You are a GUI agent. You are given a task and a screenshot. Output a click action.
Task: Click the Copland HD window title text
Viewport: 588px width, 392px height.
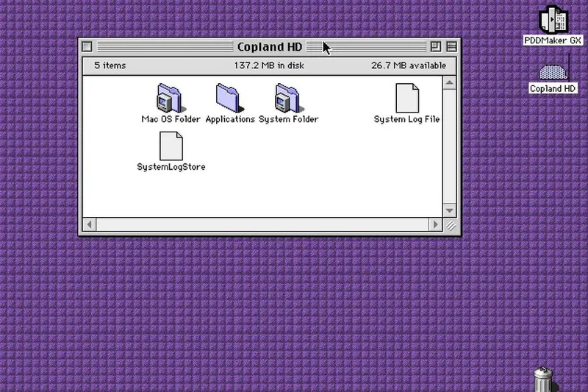pos(270,47)
